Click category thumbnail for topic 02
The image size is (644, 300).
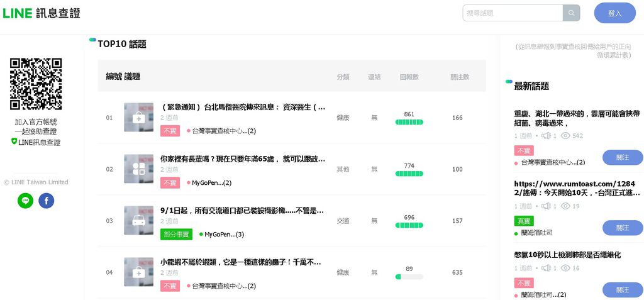[x=138, y=169]
